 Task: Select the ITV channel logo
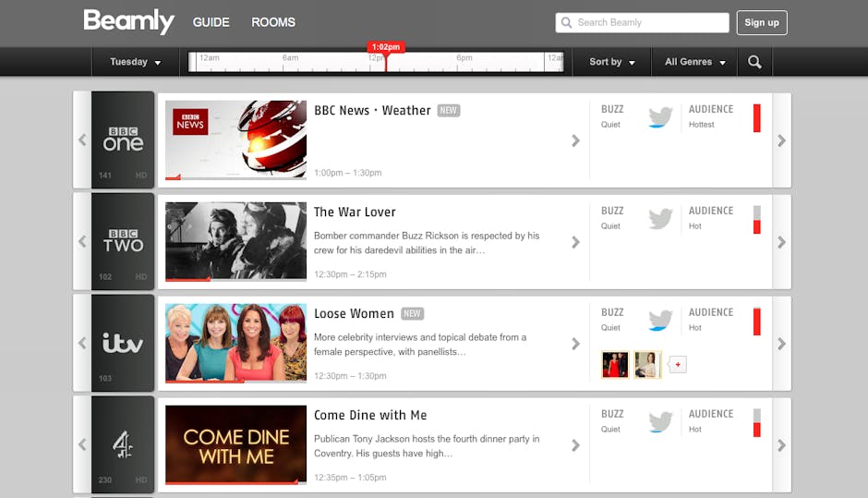pyautogui.click(x=123, y=343)
